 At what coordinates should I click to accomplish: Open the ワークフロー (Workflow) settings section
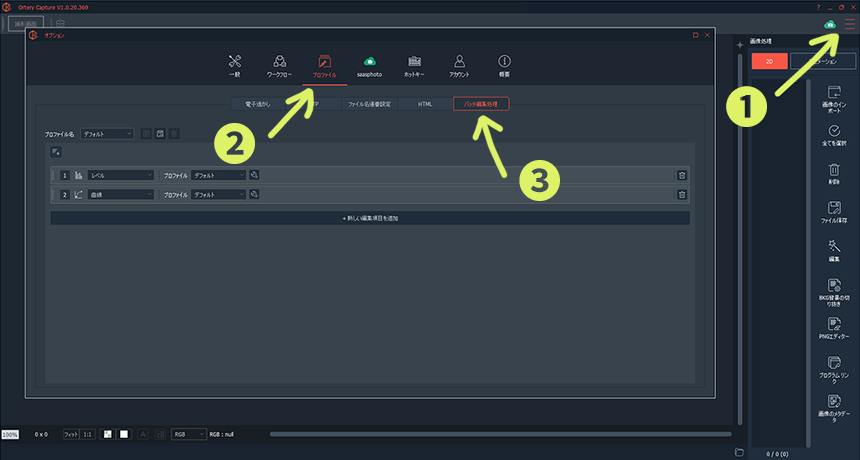click(x=280, y=65)
